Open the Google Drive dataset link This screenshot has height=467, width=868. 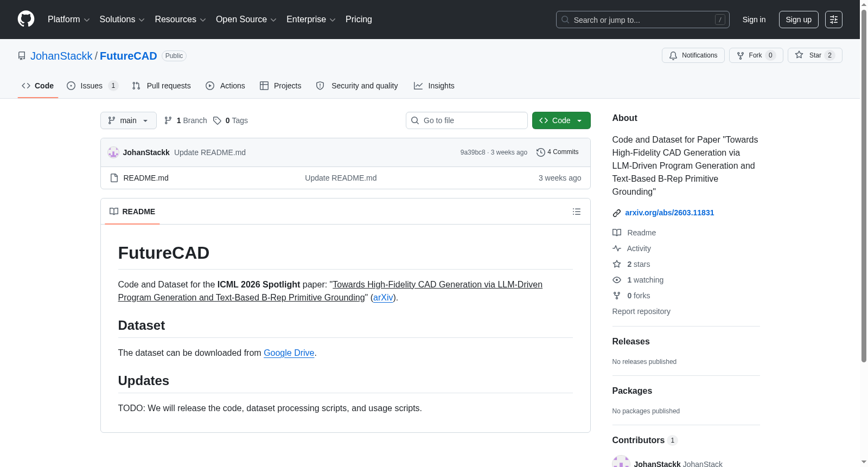click(289, 353)
